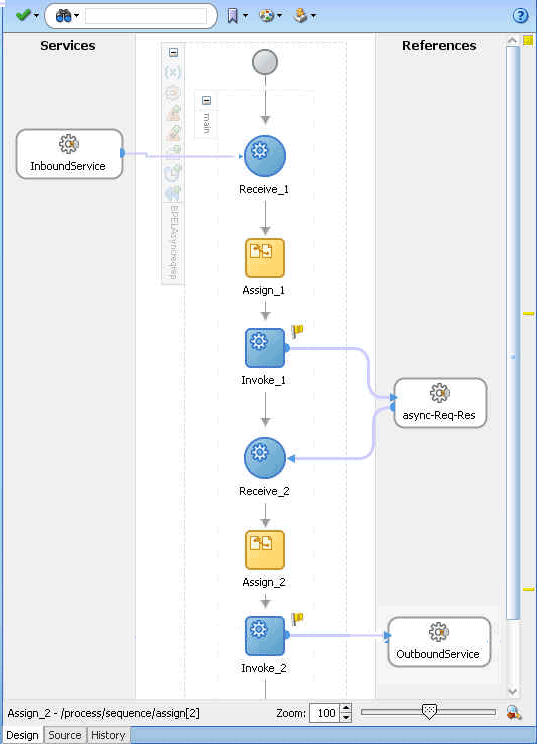Viewport: 537px width, 744px height.
Task: Increase zoom with the stepper up arrow
Action: 347,708
